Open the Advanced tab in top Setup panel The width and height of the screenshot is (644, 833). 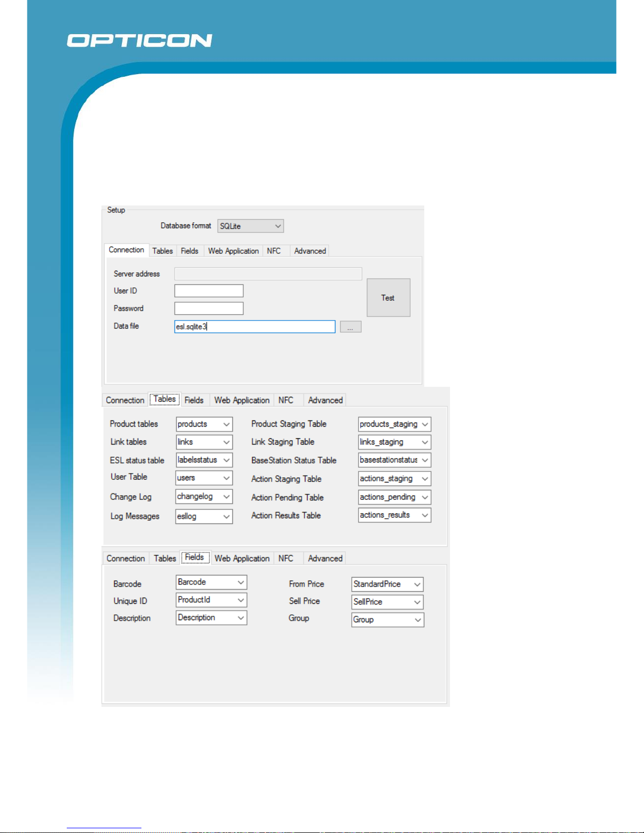(x=310, y=251)
